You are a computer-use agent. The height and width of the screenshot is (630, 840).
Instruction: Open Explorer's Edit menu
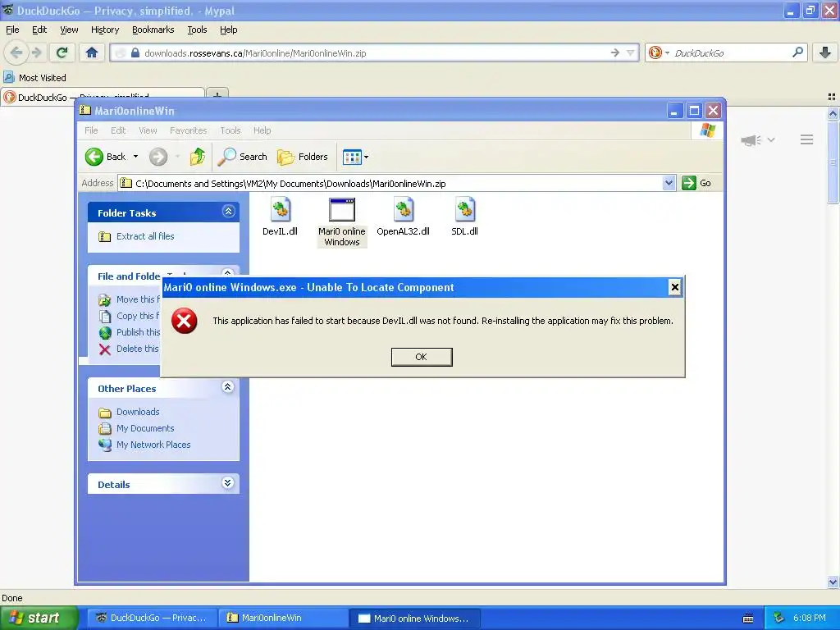(118, 130)
